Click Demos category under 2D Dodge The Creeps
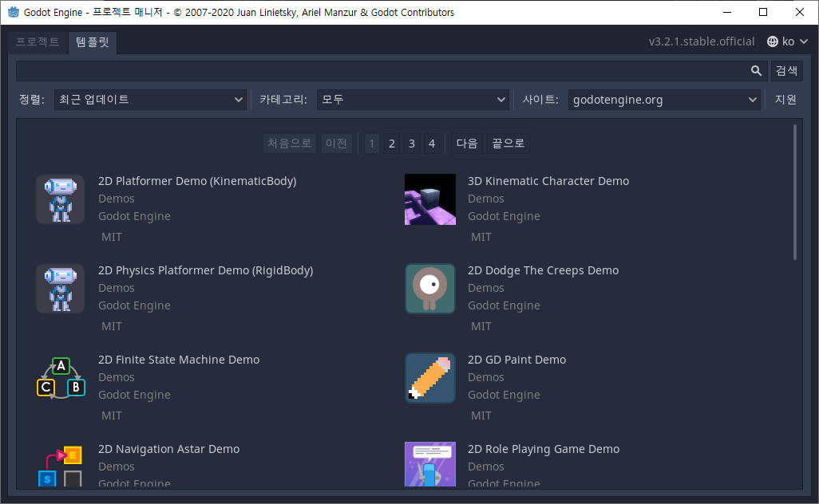The image size is (819, 504). click(x=486, y=288)
